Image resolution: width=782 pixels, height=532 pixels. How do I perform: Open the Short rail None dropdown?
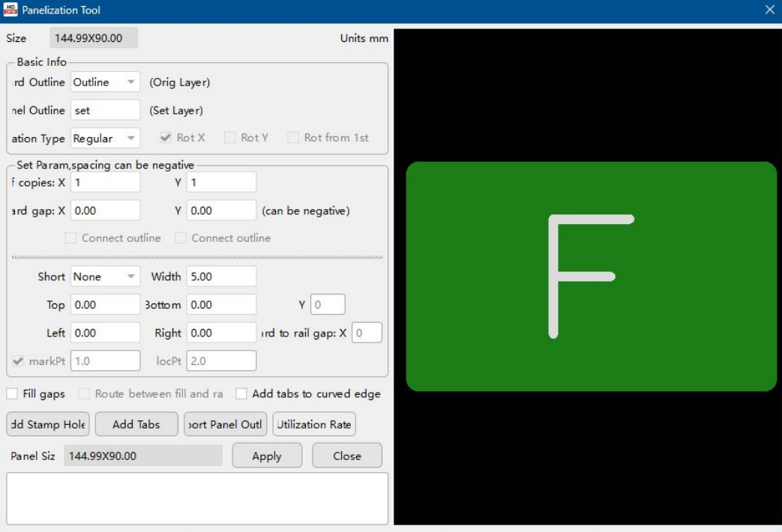(x=105, y=276)
